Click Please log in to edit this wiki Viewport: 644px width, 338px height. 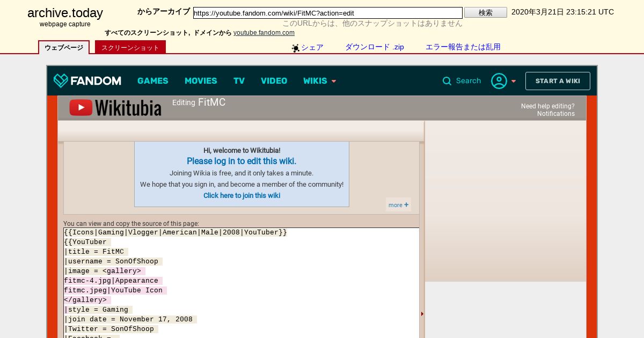tap(241, 161)
